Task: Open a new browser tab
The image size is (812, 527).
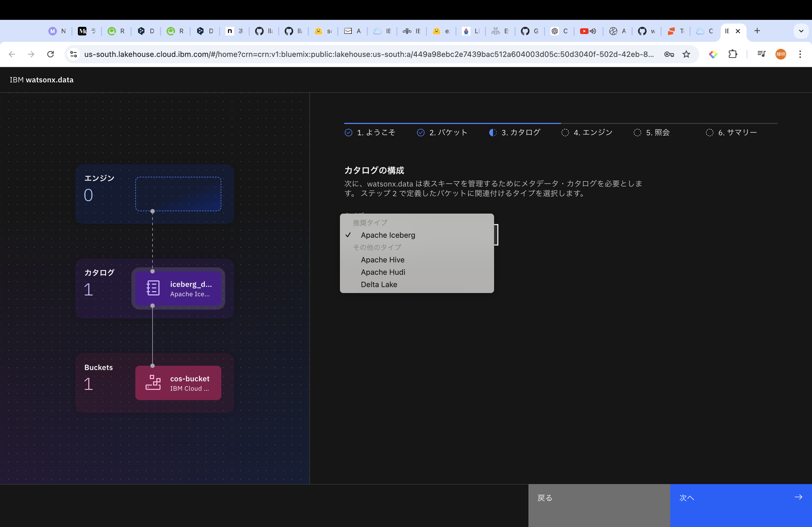Action: coord(757,31)
